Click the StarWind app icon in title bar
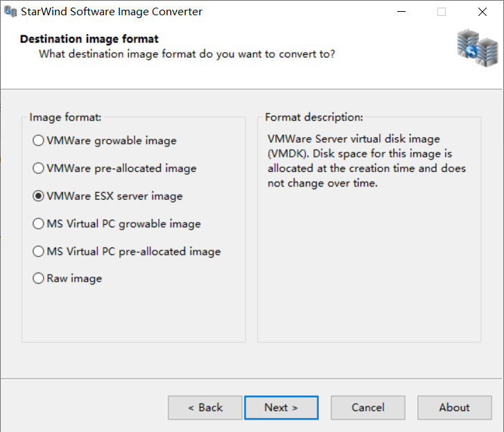 (11, 12)
